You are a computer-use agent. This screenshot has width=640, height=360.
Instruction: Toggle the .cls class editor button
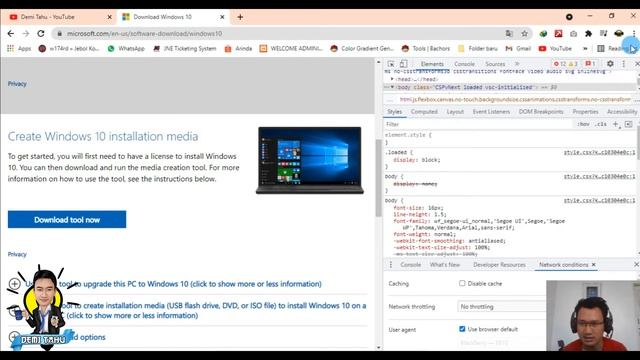click(x=600, y=124)
